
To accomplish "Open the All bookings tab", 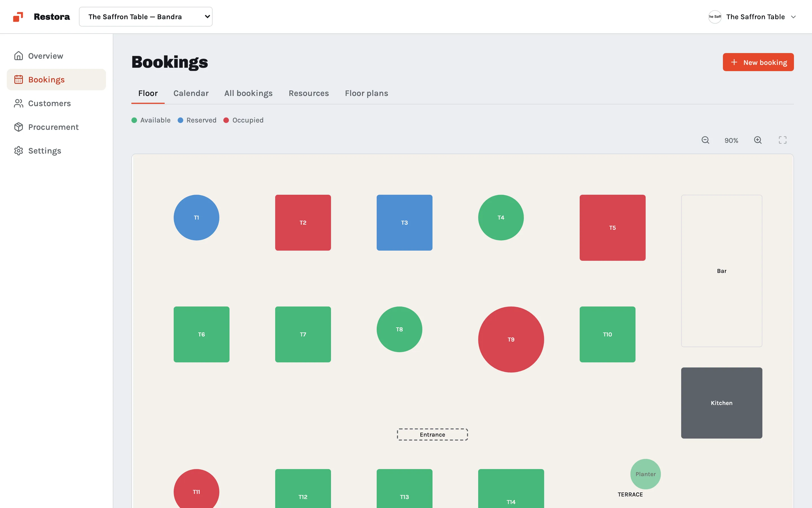I will pos(248,93).
